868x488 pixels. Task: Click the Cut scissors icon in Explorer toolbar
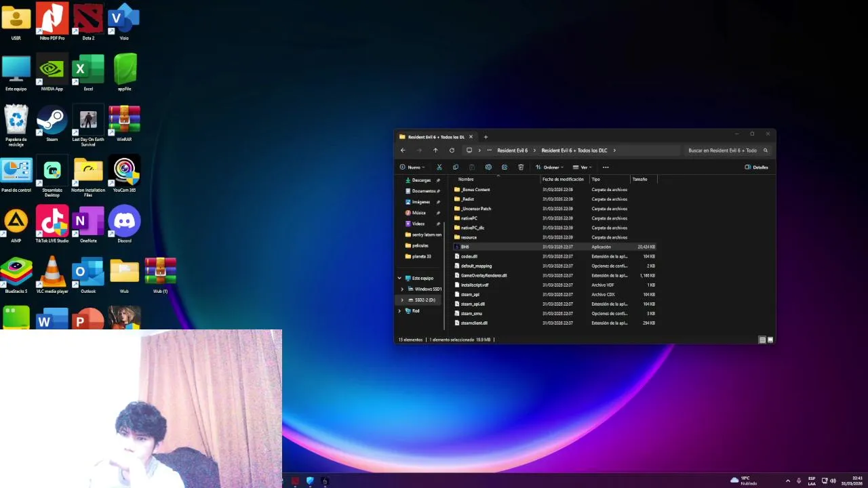click(x=439, y=167)
